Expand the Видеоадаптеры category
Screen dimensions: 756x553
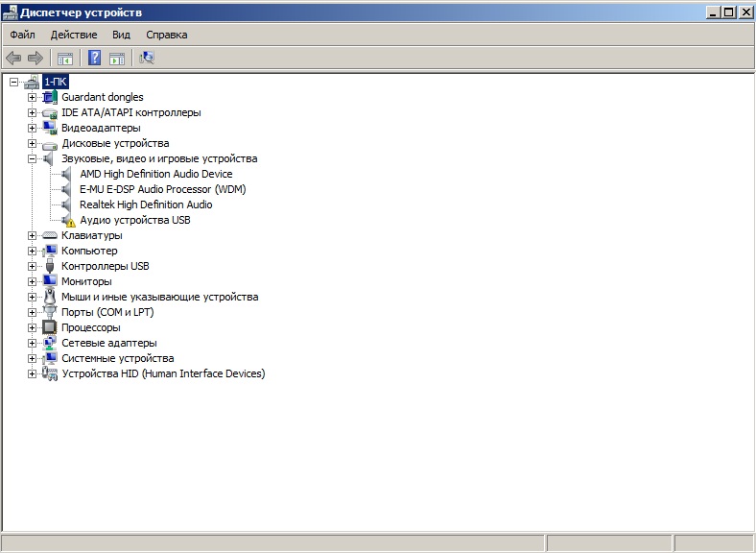pos(32,128)
